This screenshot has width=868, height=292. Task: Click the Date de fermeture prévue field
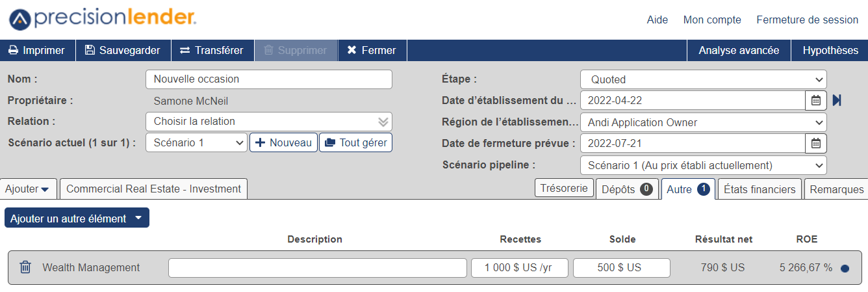click(693, 143)
